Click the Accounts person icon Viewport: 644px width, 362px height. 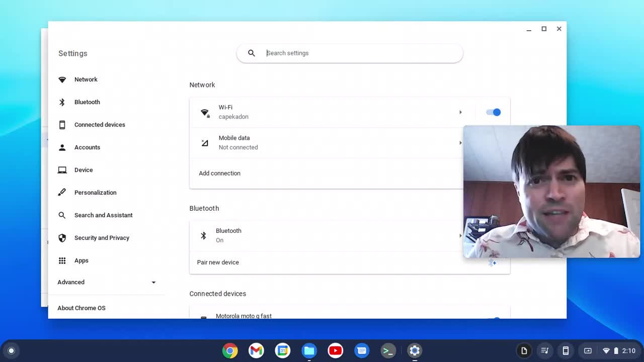62,147
